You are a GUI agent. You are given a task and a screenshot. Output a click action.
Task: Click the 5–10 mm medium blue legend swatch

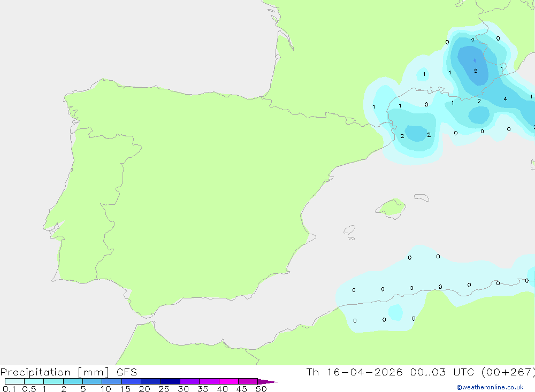click(92, 381)
